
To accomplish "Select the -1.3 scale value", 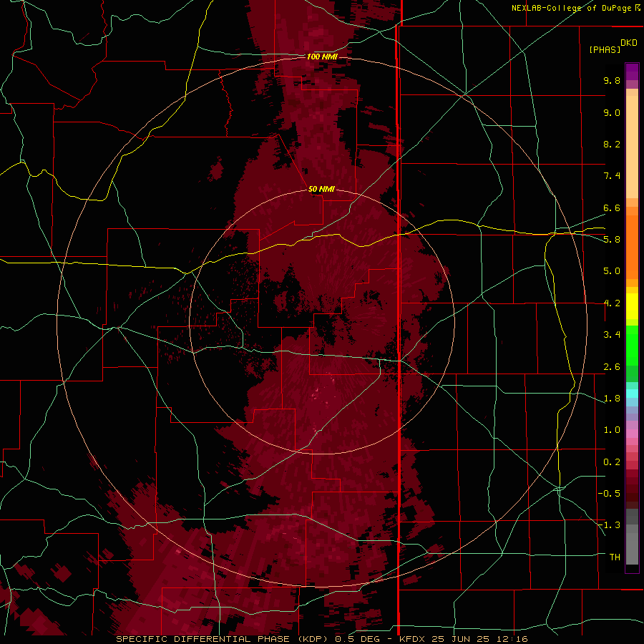I will pyautogui.click(x=609, y=525).
